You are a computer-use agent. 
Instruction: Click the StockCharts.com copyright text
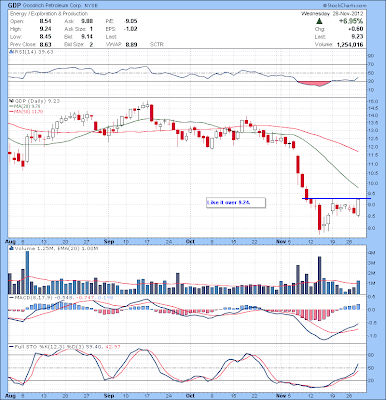pyautogui.click(x=345, y=5)
